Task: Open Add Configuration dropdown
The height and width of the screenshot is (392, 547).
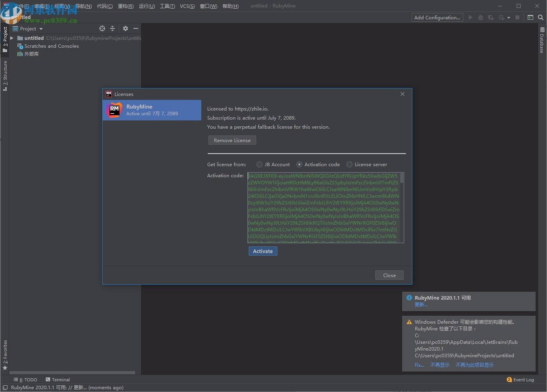Action: tap(437, 17)
